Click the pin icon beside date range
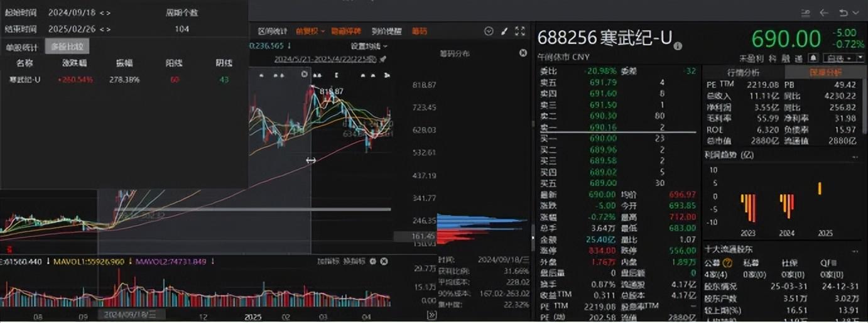 pyautogui.click(x=383, y=59)
